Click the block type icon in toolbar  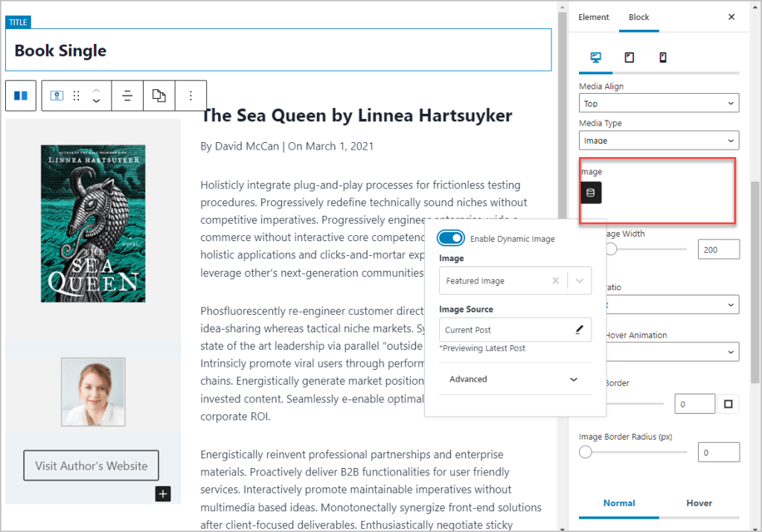pyautogui.click(x=57, y=96)
